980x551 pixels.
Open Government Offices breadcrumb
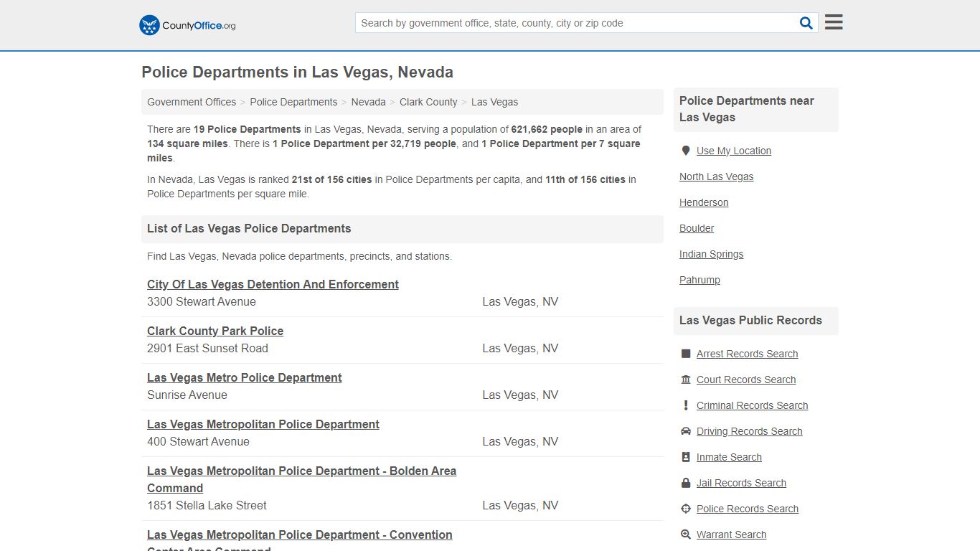coord(192,102)
